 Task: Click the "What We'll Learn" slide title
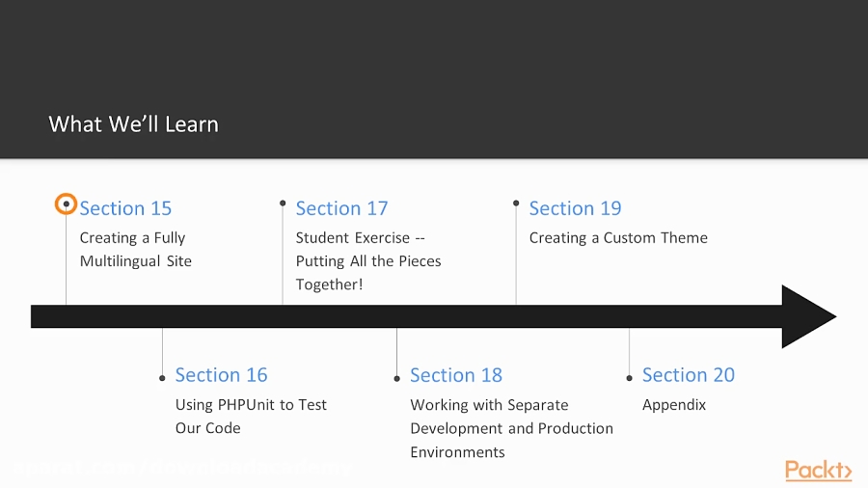pyautogui.click(x=133, y=124)
